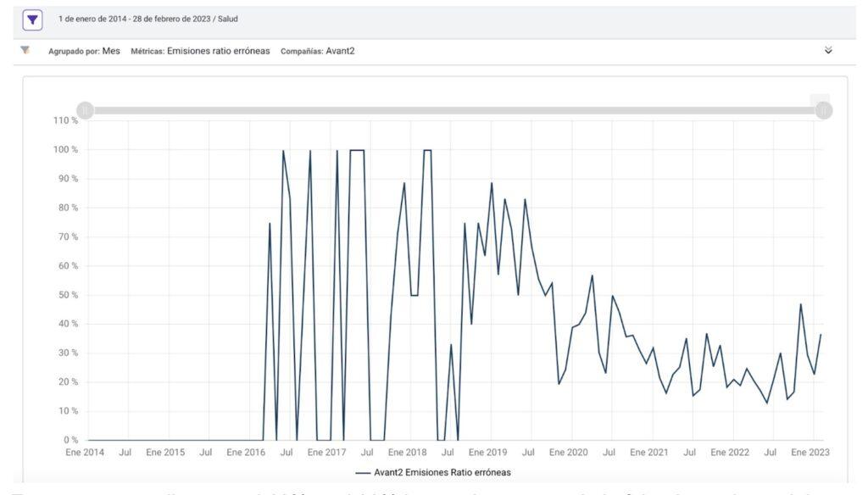Image resolution: width=868 pixels, height=495 pixels.
Task: Grab the left range slider handle
Action: point(85,110)
